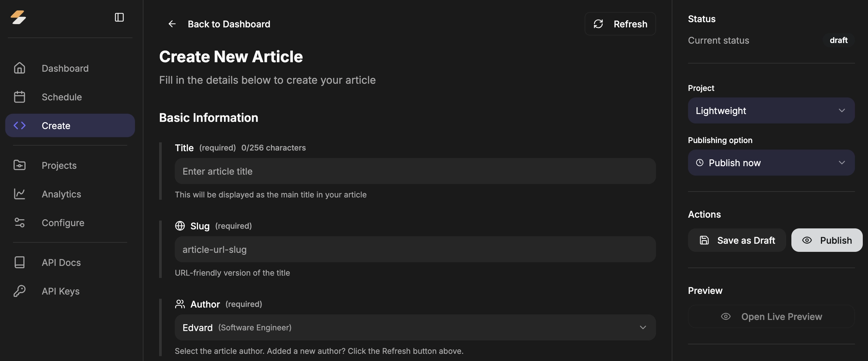Open the Project dropdown showing Lightweight
The image size is (868, 361).
[x=771, y=110]
